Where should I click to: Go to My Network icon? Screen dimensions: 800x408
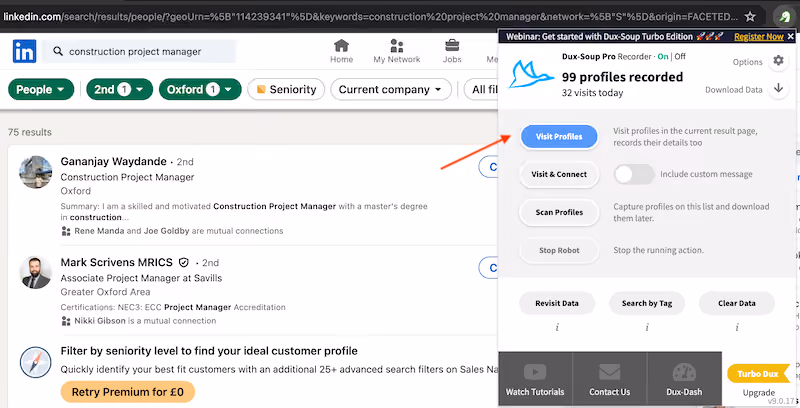[396, 46]
